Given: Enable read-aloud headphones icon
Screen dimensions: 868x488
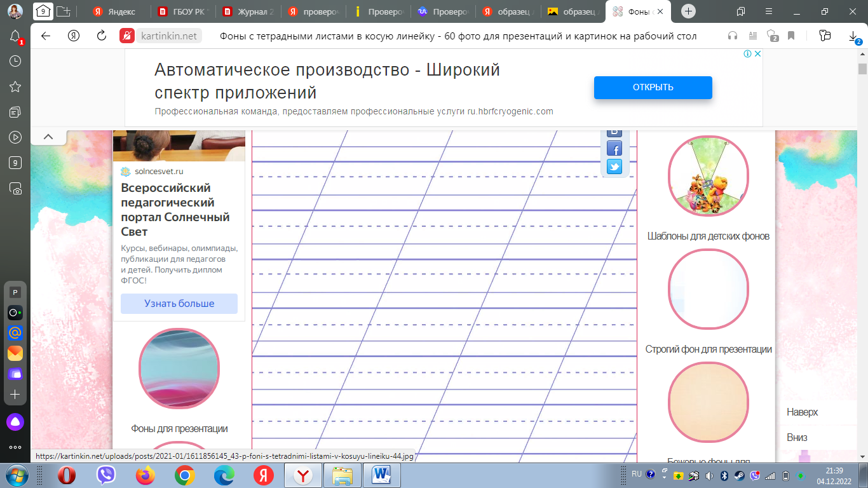Looking at the screenshot, I should point(733,36).
